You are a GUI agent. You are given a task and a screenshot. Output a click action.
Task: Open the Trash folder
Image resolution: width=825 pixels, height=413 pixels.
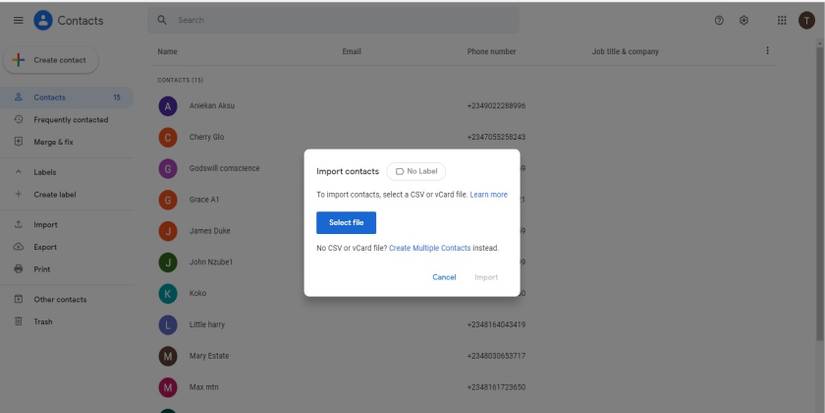coord(43,321)
